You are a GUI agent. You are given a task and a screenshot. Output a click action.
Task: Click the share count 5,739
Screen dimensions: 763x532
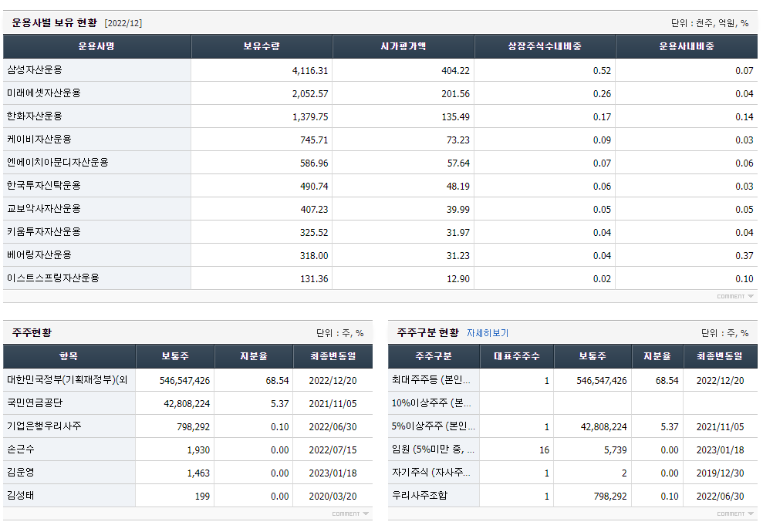[615, 450]
